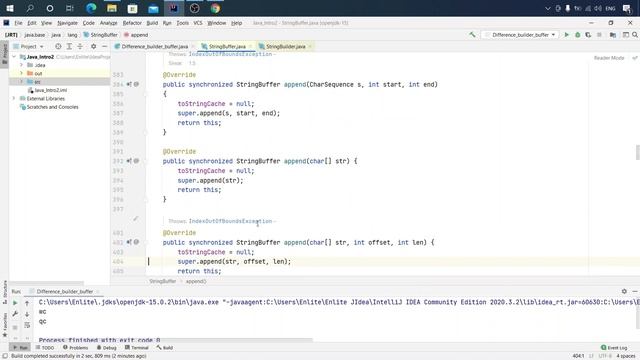Open Google Chrome from taskbar
The image size is (640, 360).
pos(215,8)
